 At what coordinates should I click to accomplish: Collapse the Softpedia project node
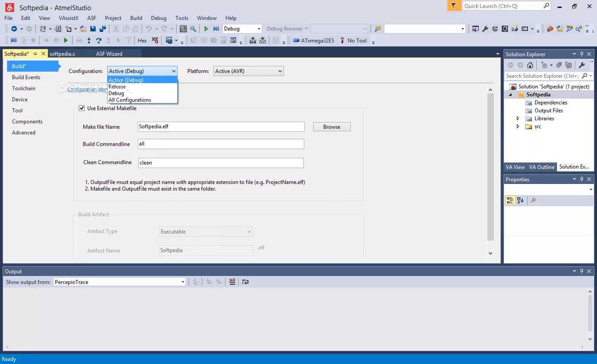[x=510, y=95]
